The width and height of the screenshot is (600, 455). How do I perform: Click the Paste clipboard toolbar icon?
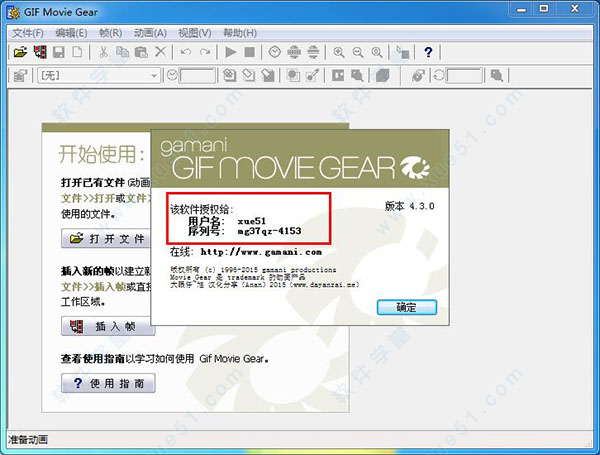click(141, 52)
